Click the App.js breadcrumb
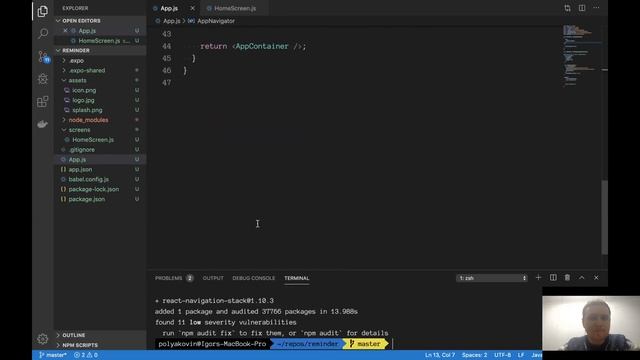 pyautogui.click(x=171, y=21)
